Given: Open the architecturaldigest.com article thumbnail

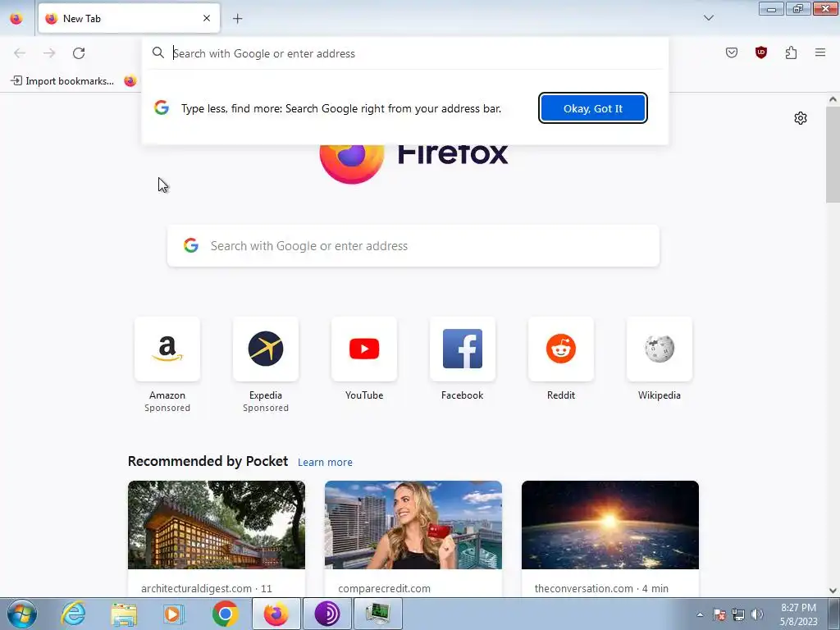Looking at the screenshot, I should pyautogui.click(x=217, y=525).
